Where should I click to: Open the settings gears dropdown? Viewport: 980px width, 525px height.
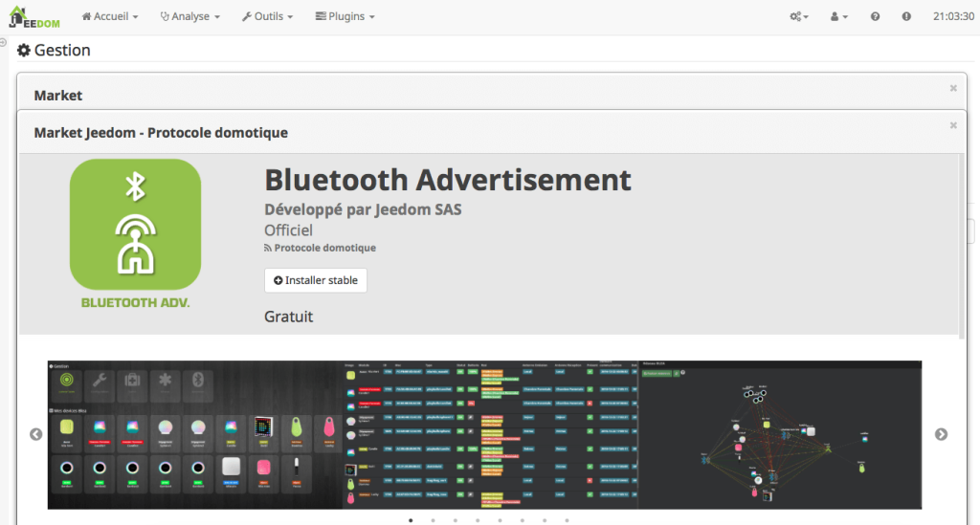pyautogui.click(x=799, y=17)
